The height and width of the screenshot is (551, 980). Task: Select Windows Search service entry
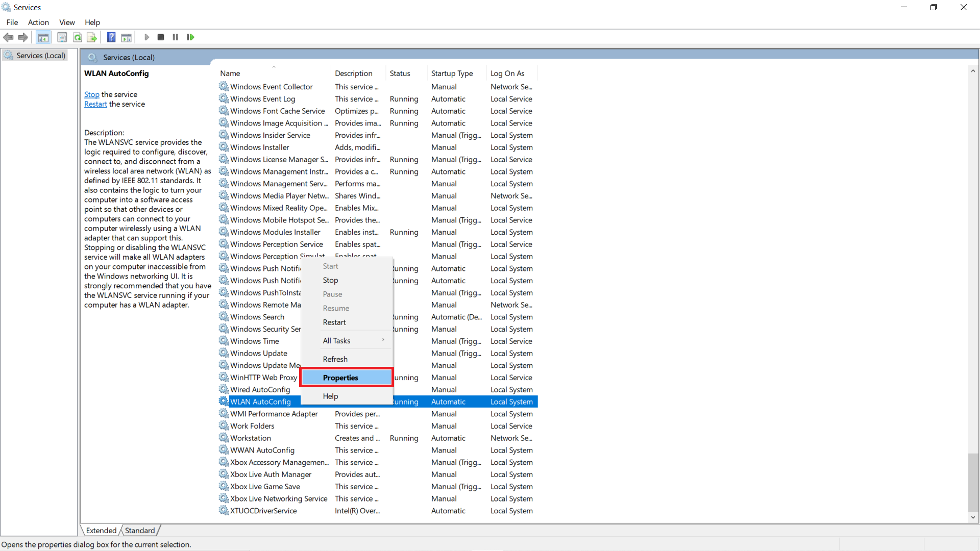258,316
